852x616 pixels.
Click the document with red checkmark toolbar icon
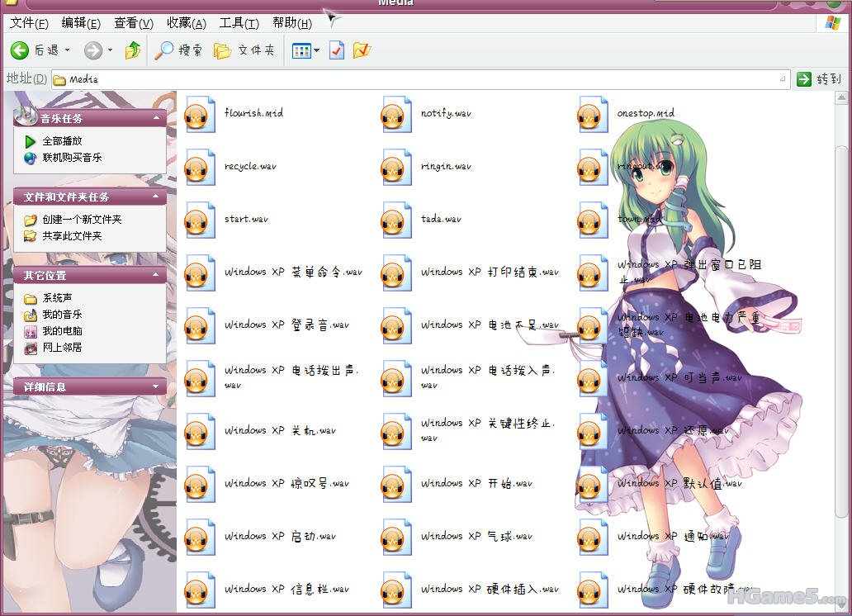[x=336, y=51]
